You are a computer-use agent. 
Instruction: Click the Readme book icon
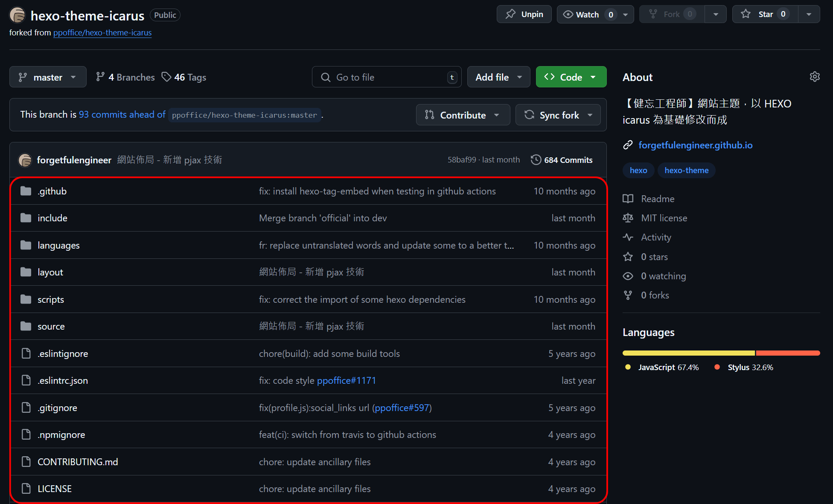tap(628, 199)
